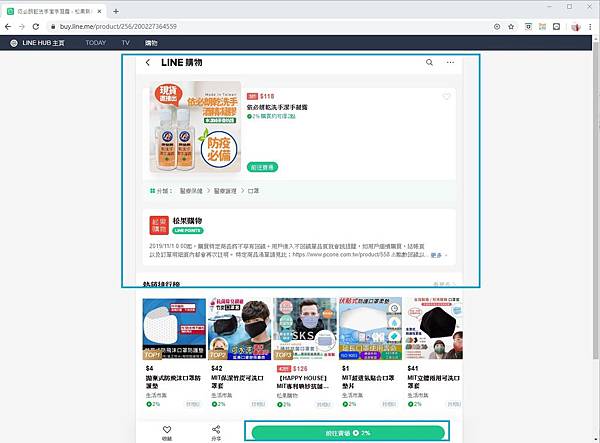Click the see-more link of the hot ranking
Screen dimensions: 600x443
tap(444, 284)
